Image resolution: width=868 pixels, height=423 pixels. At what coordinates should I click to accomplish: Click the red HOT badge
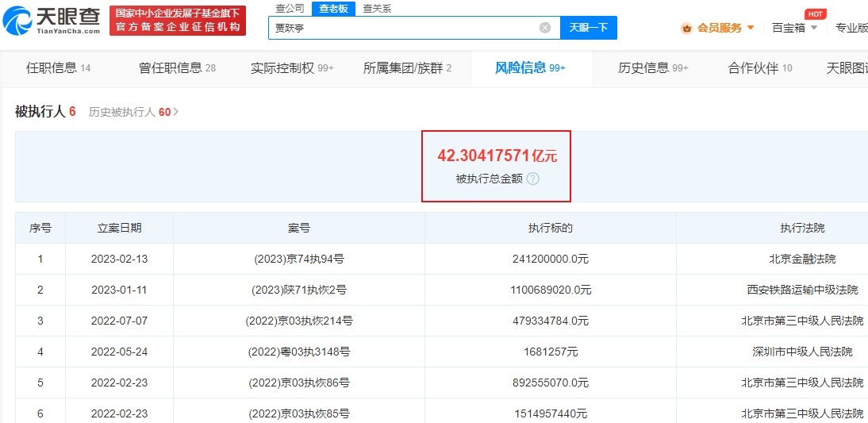tap(814, 13)
